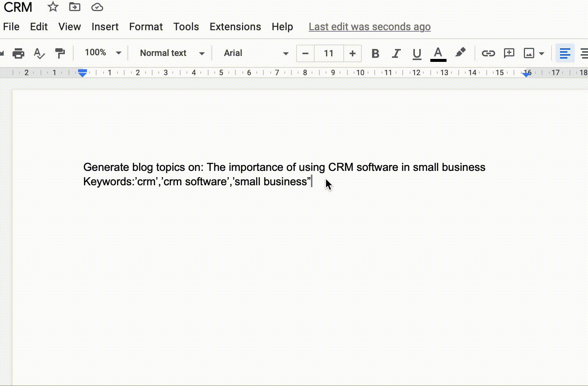Open the Insert menu

click(105, 27)
